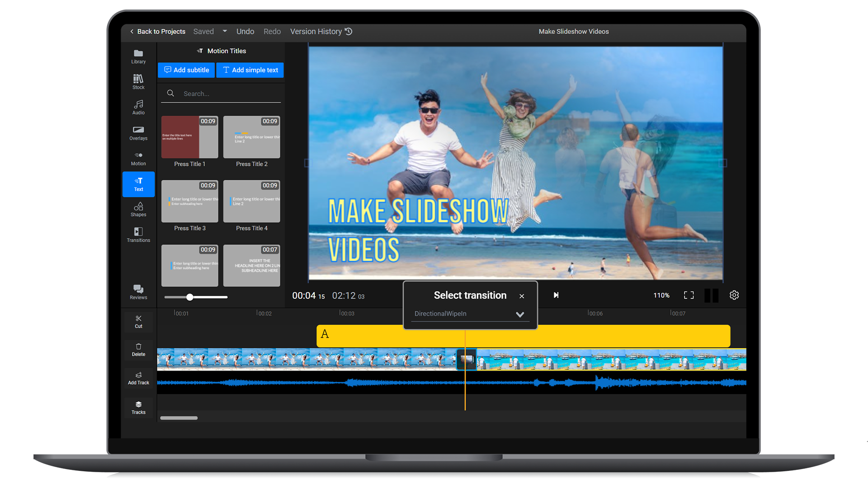The height and width of the screenshot is (488, 868).
Task: Click the 00:03 mark on the timeline ruler
Action: tap(347, 313)
